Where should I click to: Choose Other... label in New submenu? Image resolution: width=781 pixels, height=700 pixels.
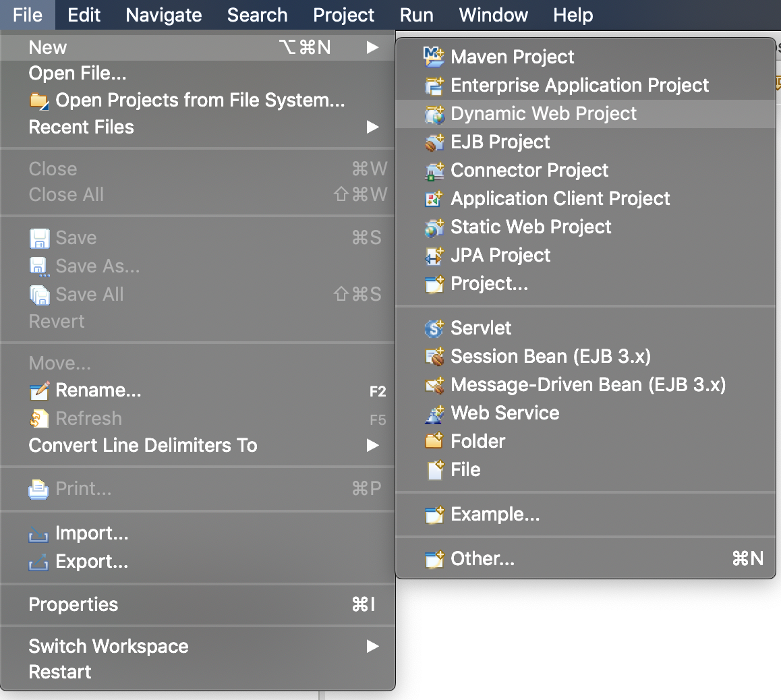482,558
